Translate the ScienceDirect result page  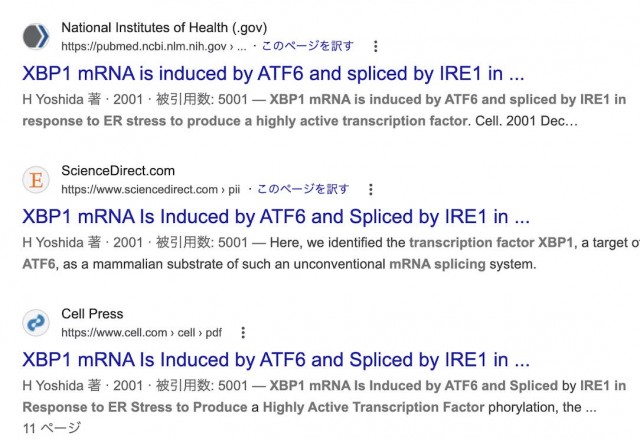coord(303,189)
